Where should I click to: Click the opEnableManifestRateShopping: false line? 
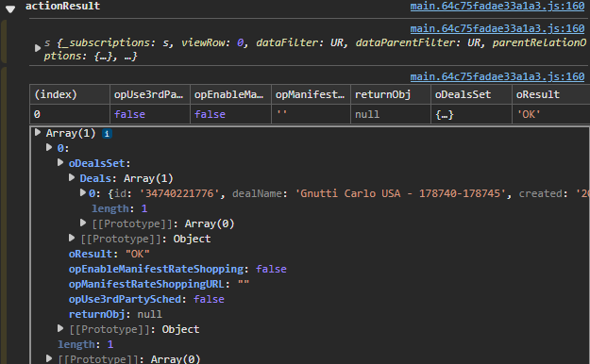177,269
